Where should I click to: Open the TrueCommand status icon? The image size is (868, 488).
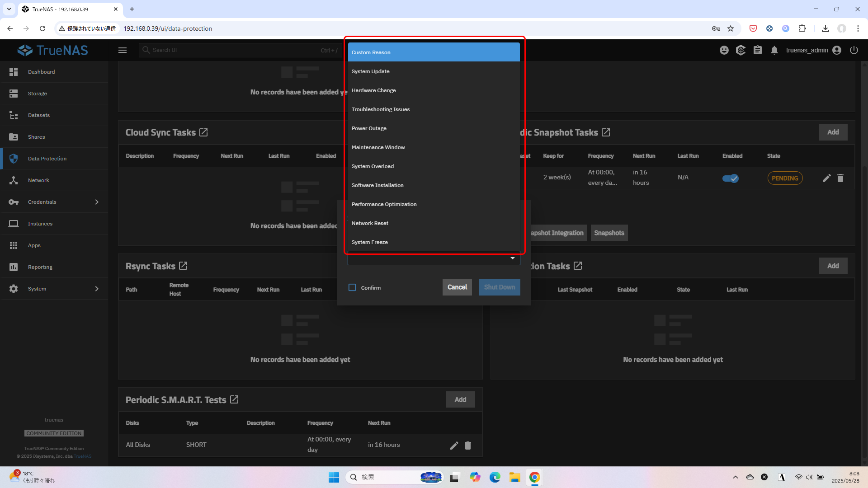[741, 50]
